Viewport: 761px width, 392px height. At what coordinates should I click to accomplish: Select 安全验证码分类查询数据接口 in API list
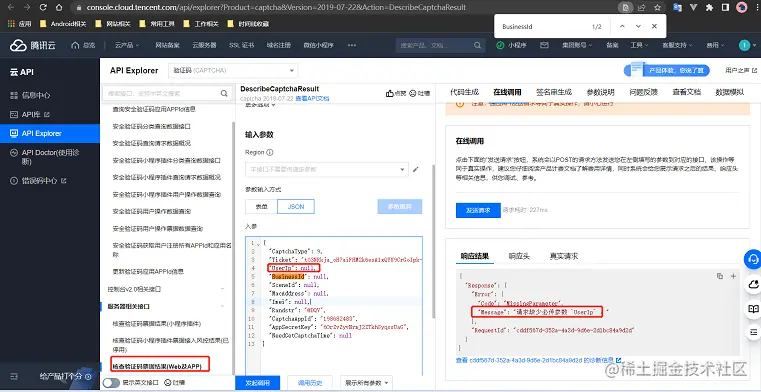click(x=151, y=126)
